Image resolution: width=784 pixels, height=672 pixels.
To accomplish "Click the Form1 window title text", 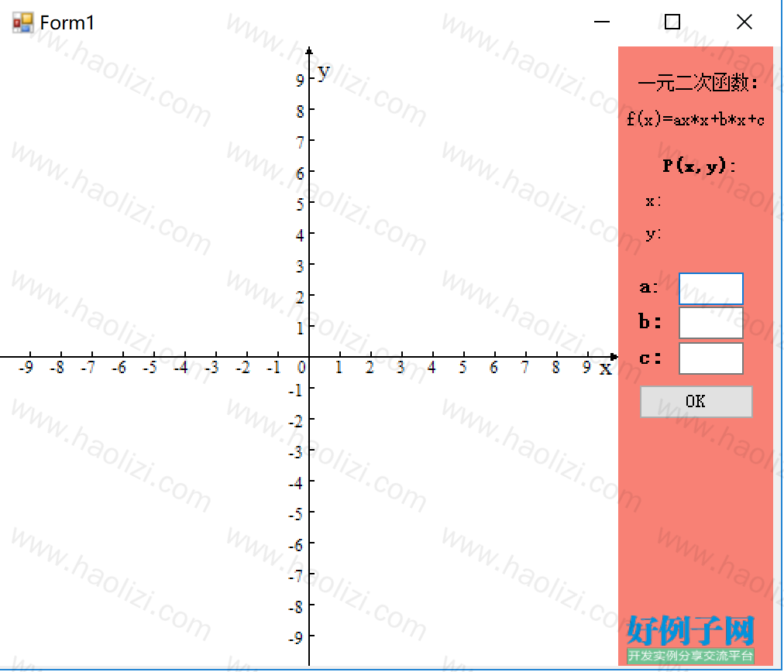I will coord(67,23).
